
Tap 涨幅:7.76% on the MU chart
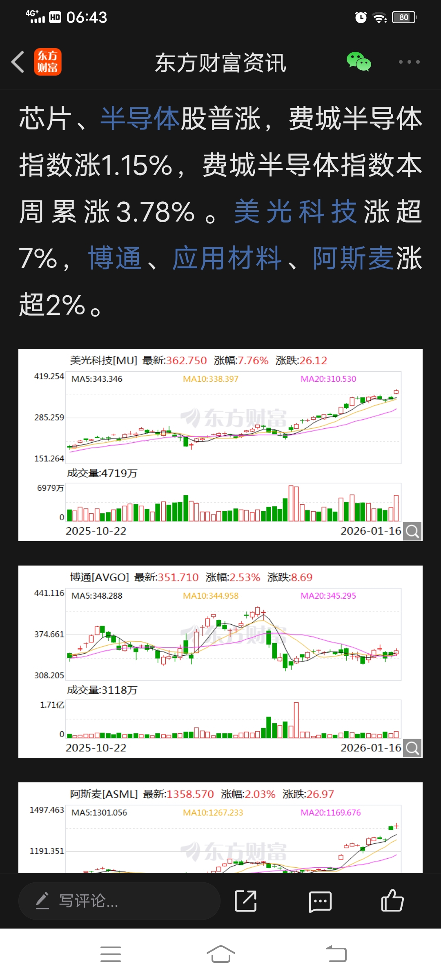[x=241, y=361]
